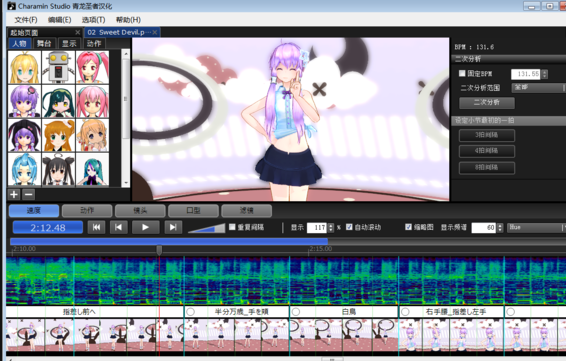Adjust the volume slider near playback controls

[206, 228]
